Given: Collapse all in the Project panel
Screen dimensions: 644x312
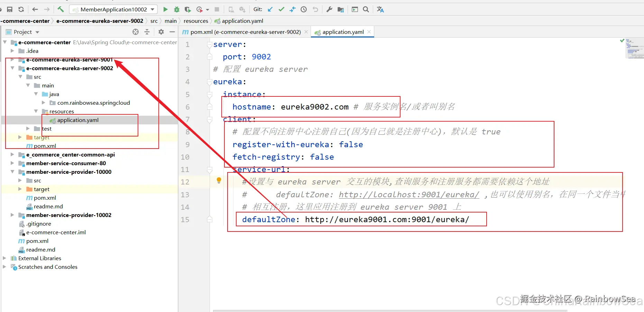Looking at the screenshot, I should (x=147, y=32).
